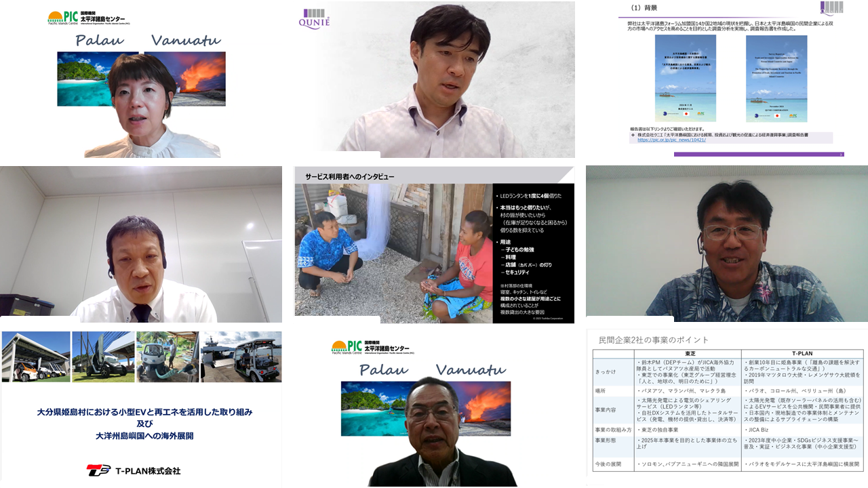Click the サービス利用者へのインタビュー slide title

tap(349, 176)
